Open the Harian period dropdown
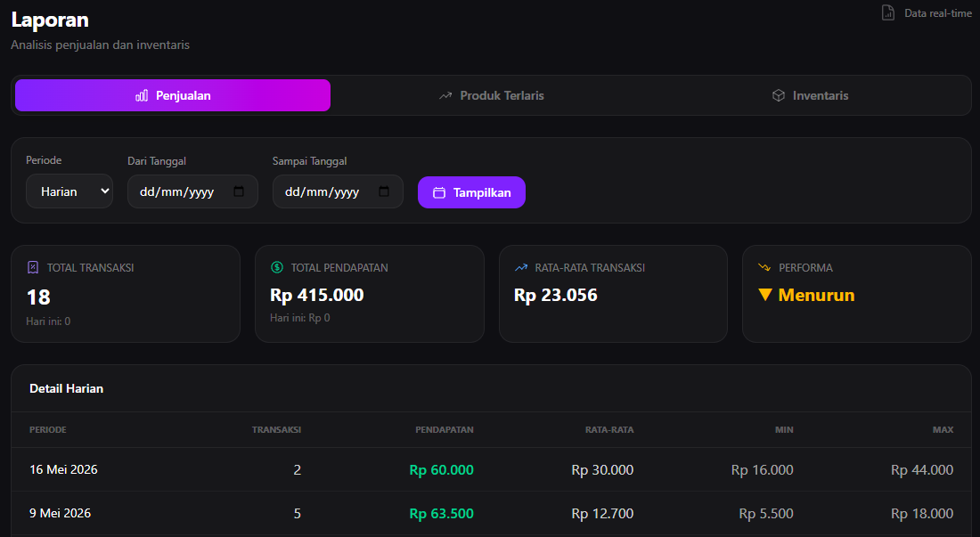 69,191
